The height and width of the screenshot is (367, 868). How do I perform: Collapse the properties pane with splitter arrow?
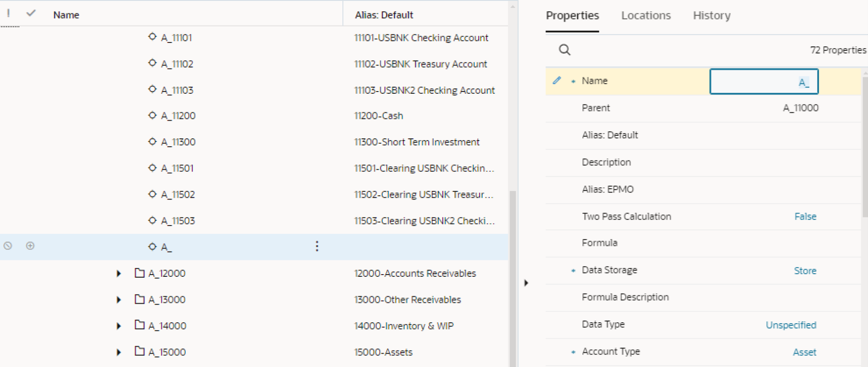tap(526, 283)
